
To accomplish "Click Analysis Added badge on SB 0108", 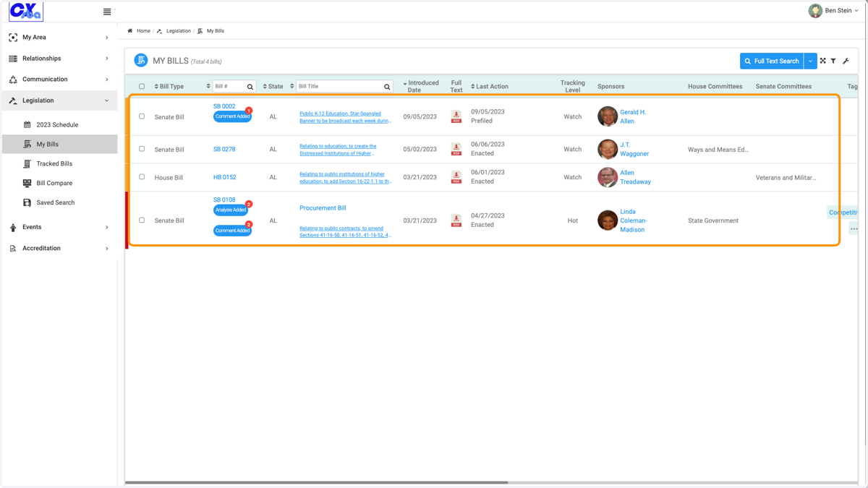I will [x=231, y=210].
